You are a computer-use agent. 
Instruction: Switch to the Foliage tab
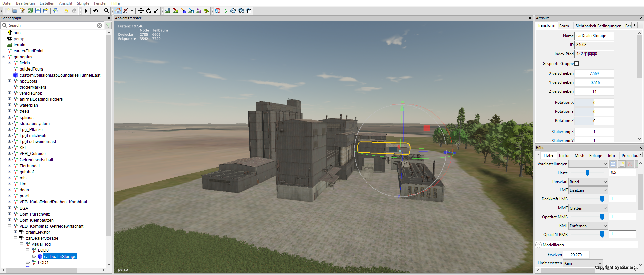(x=596, y=155)
